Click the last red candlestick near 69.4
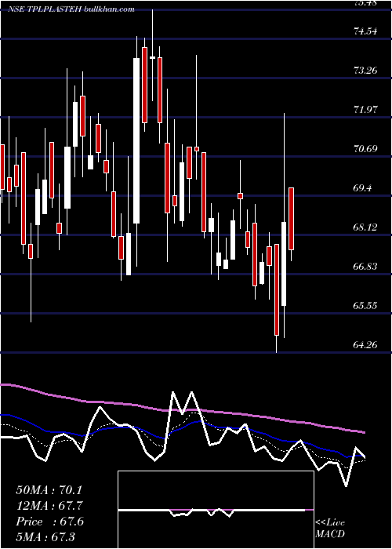392x549 pixels. pos(291,219)
